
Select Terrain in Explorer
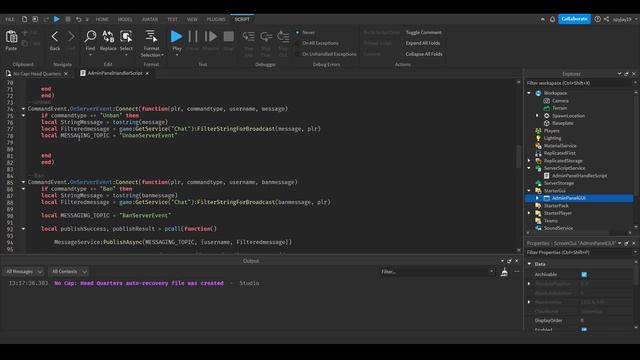(559, 108)
